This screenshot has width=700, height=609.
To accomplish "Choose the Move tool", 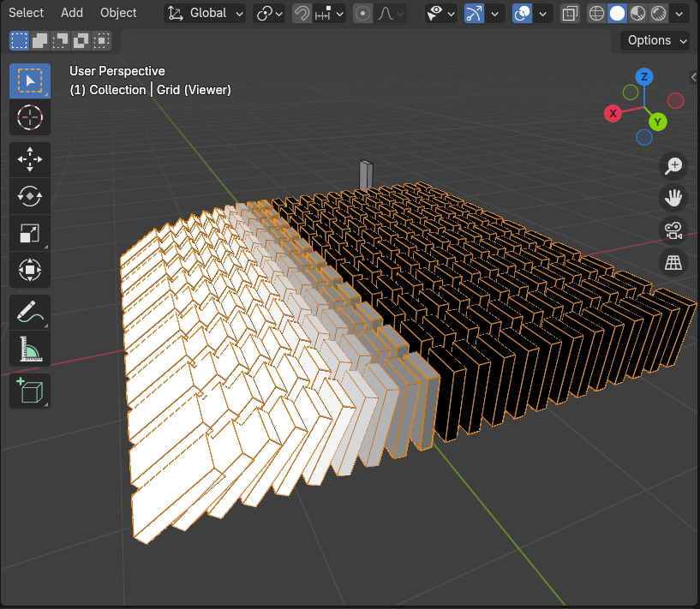I will tap(30, 159).
